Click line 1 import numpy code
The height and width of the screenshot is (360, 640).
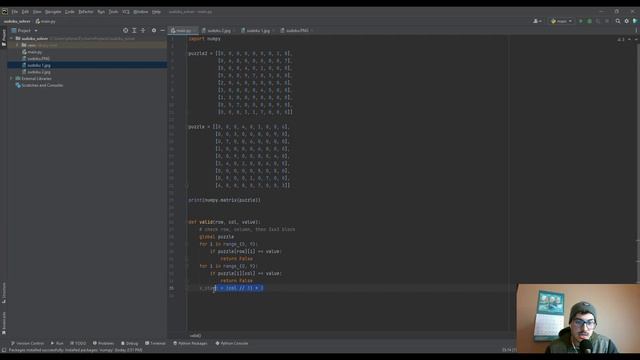(204, 38)
